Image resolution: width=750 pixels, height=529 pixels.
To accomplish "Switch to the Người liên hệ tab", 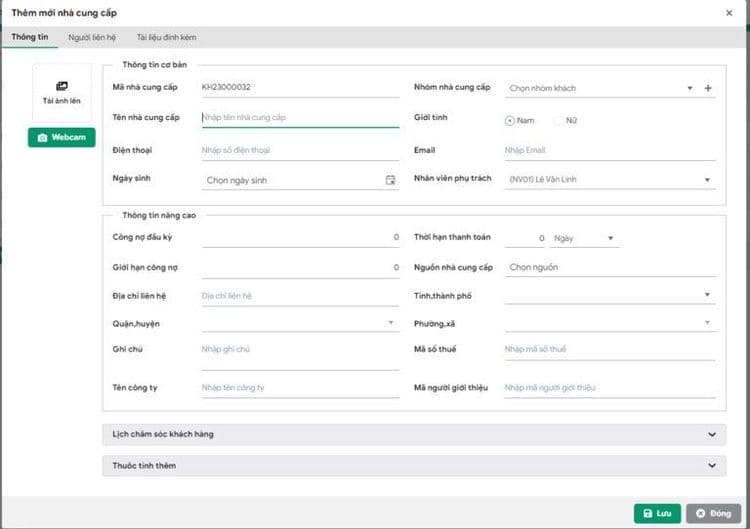I will pos(91,37).
